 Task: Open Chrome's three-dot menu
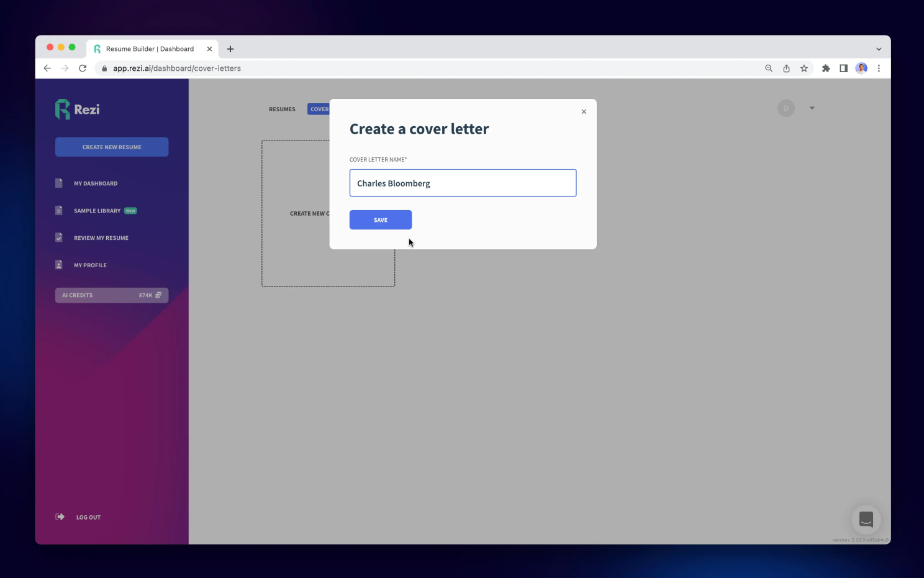[x=879, y=68]
